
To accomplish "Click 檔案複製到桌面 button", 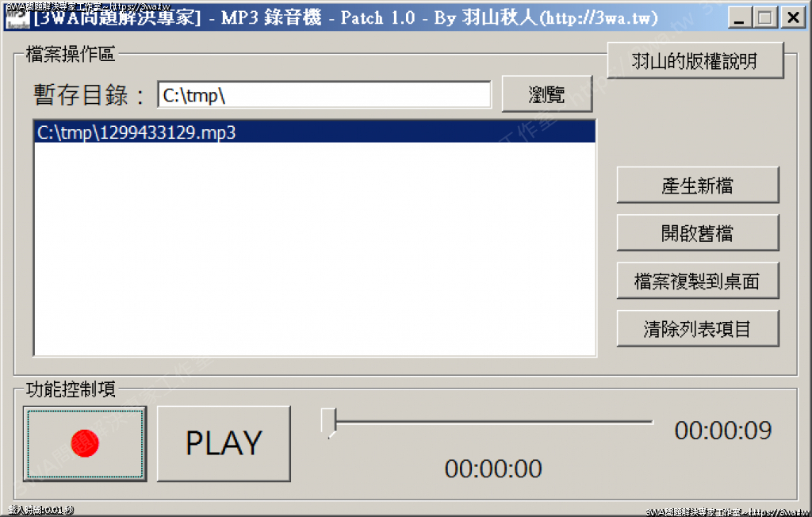I will tap(698, 281).
